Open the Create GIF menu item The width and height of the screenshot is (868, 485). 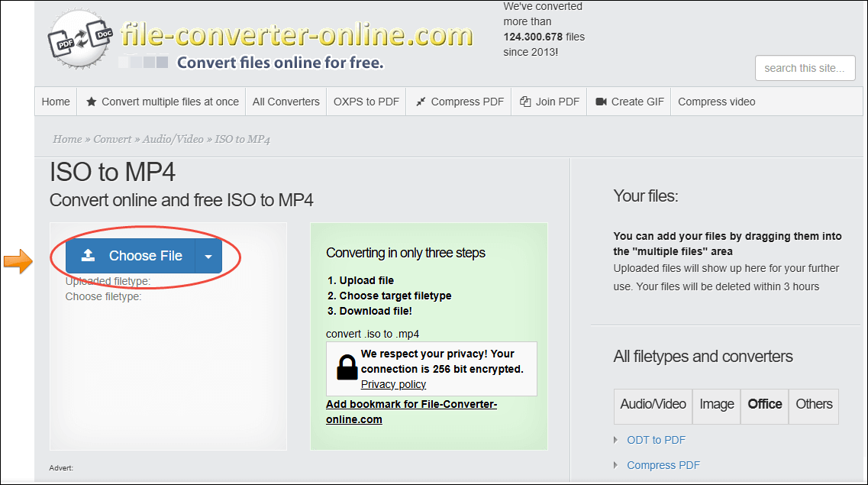click(629, 102)
